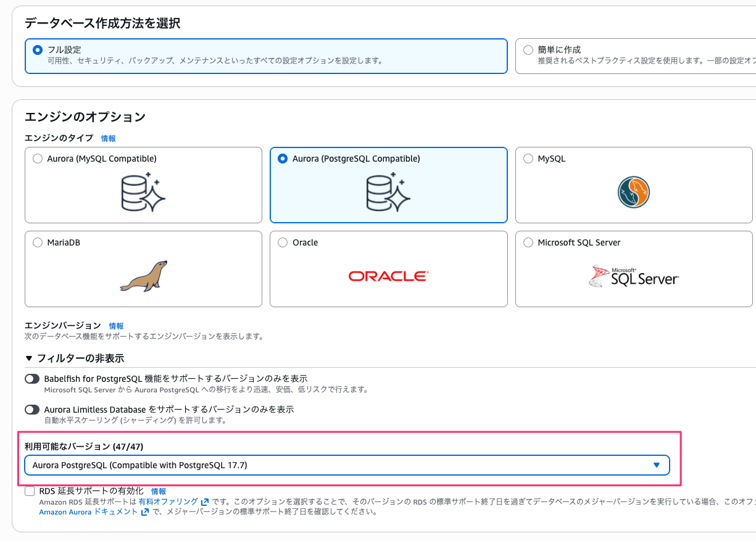This screenshot has width=756, height=541.
Task: Select the フル設定 radio button
Action: click(38, 49)
